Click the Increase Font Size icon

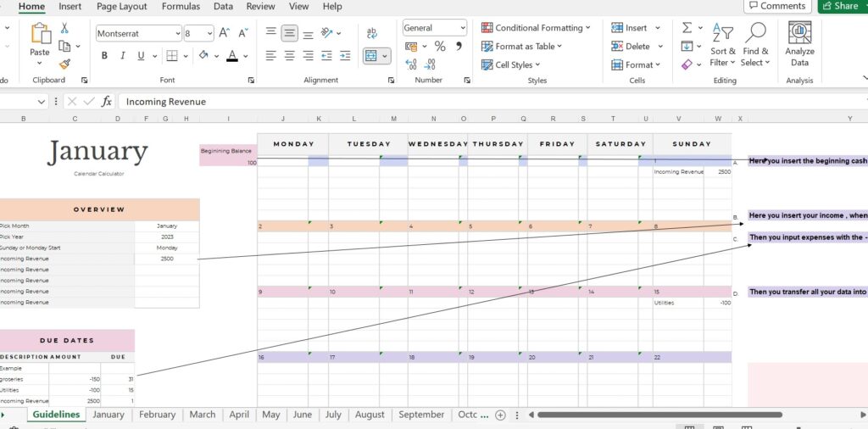(x=225, y=33)
